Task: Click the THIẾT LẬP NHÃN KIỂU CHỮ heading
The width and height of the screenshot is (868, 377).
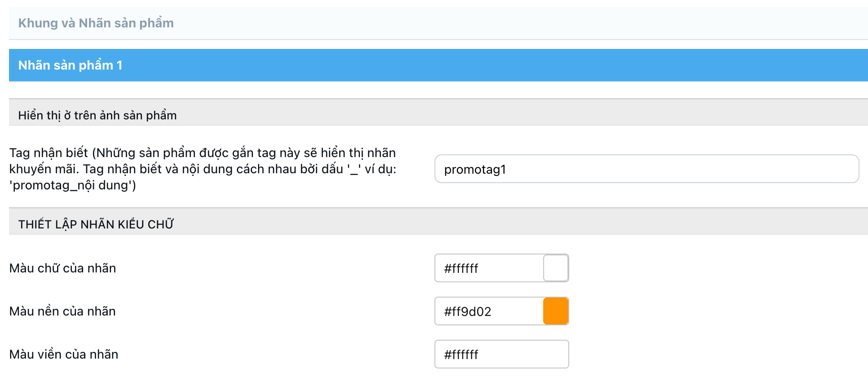Action: coord(96,224)
